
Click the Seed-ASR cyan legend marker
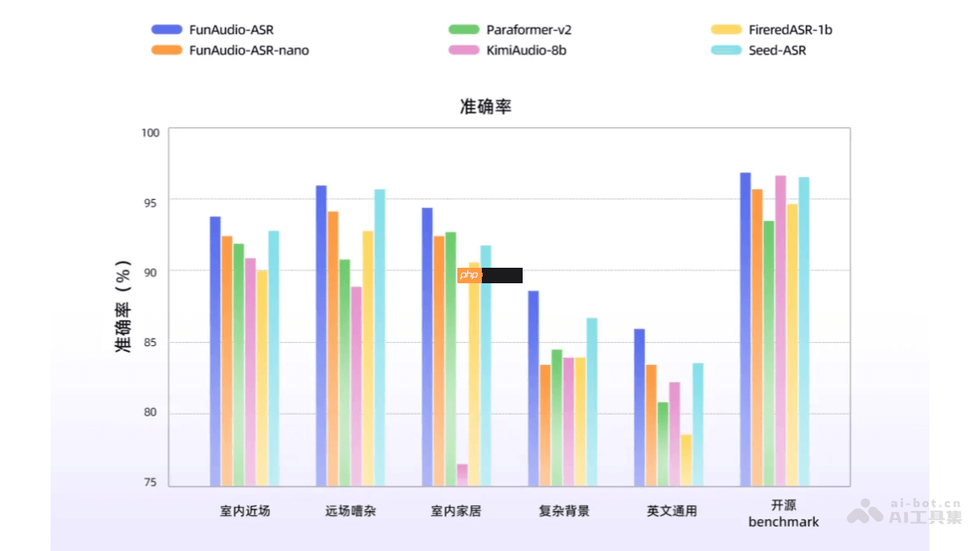[725, 51]
